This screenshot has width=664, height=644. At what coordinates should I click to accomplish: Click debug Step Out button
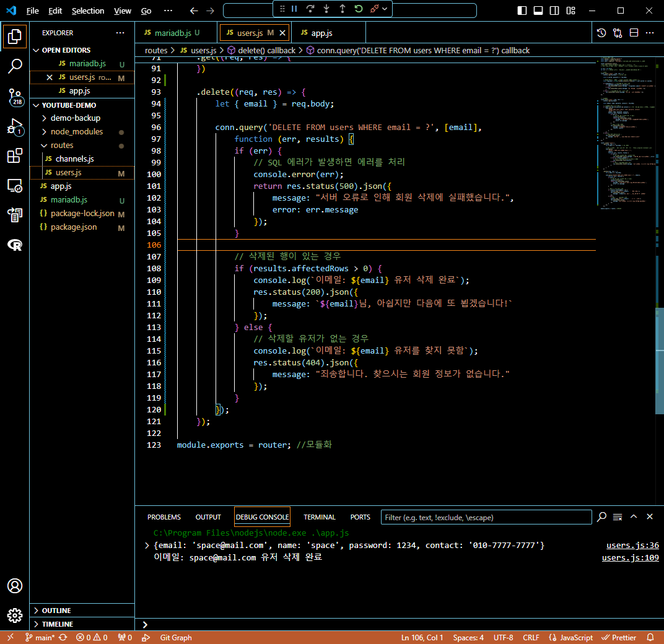pos(342,9)
